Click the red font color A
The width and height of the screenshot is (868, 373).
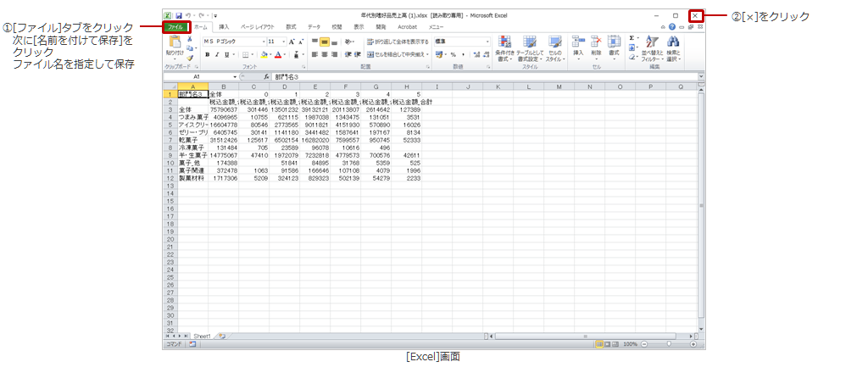pyautogui.click(x=278, y=55)
